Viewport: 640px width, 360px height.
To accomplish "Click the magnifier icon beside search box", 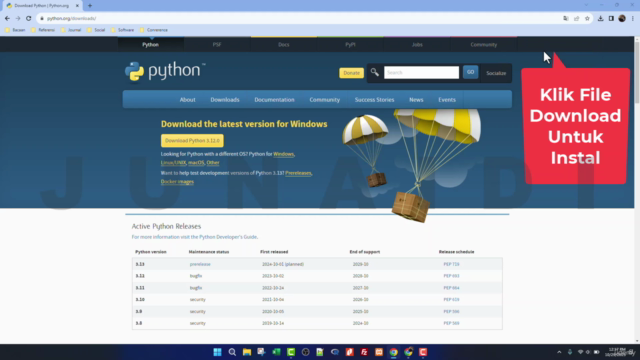I will (374, 73).
